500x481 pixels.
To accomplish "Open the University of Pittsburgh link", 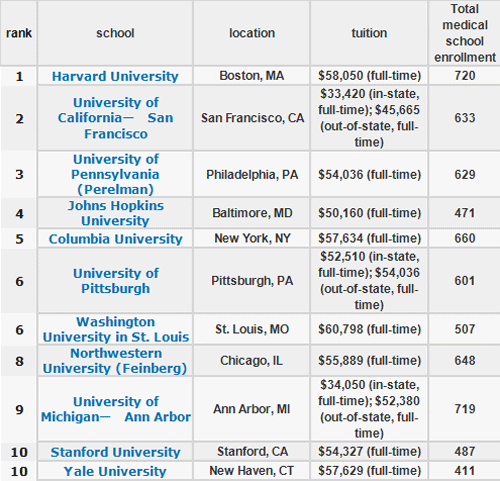I will click(115, 281).
